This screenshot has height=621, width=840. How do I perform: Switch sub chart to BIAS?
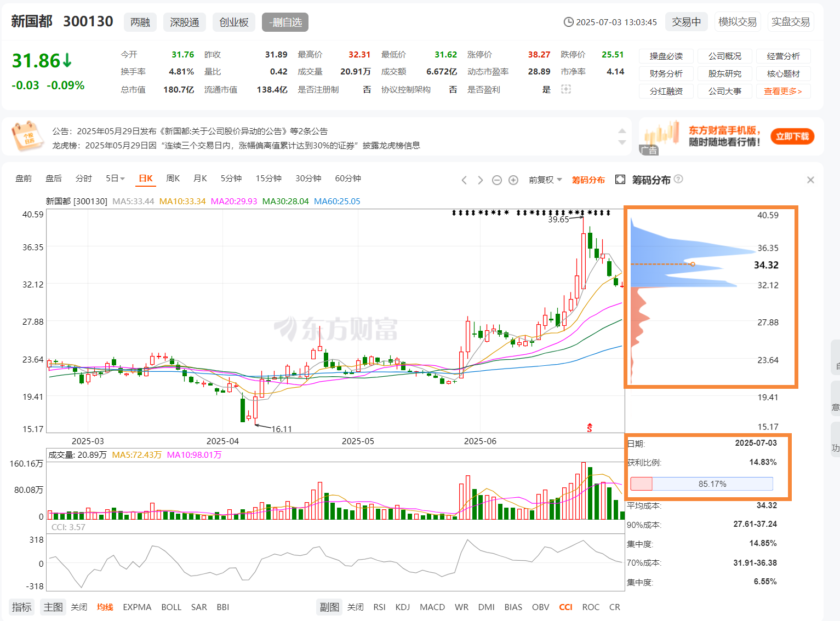tap(513, 607)
